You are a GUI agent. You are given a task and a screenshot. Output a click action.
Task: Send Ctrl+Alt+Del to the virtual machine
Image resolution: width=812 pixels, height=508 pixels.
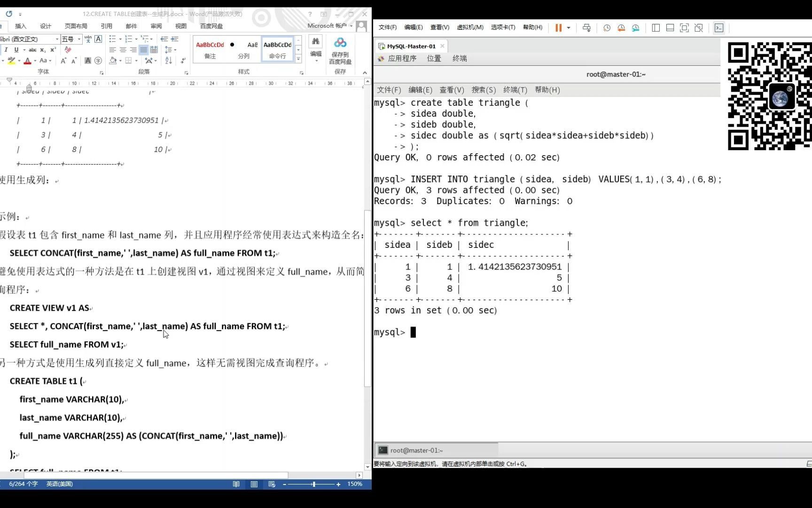click(x=586, y=28)
